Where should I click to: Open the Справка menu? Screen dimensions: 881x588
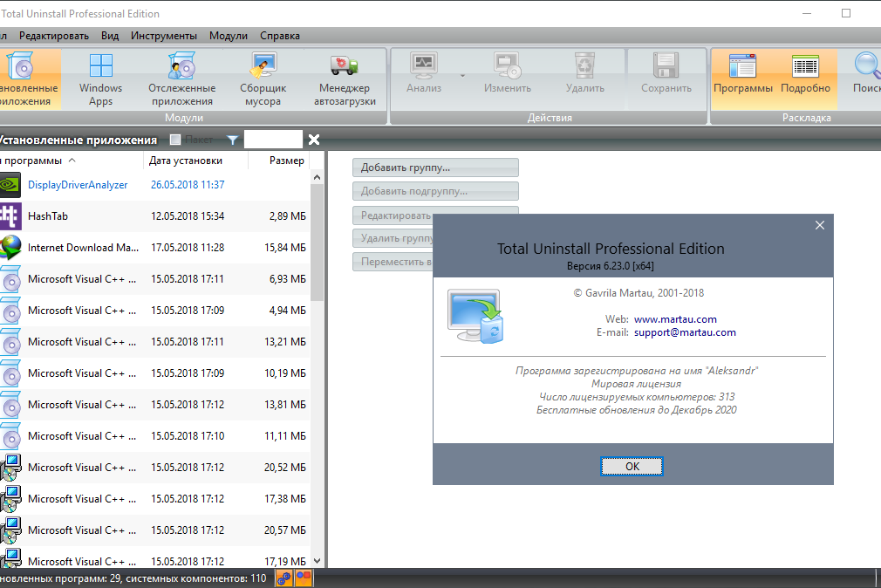(x=280, y=36)
